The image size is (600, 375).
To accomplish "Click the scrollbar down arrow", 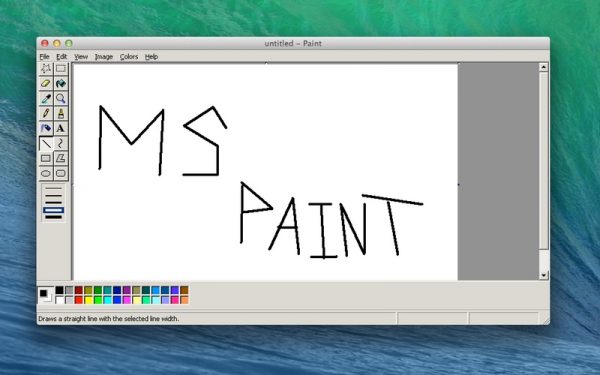I will point(543,275).
